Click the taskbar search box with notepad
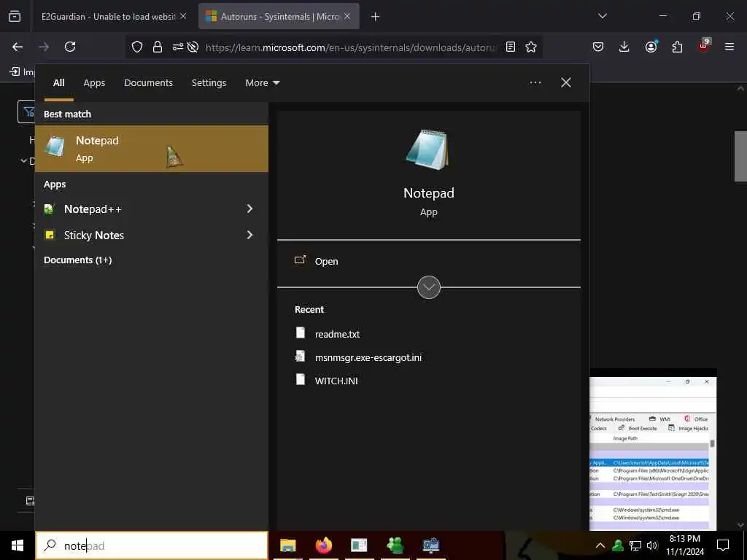Screen dimensions: 747x560 click(152, 545)
